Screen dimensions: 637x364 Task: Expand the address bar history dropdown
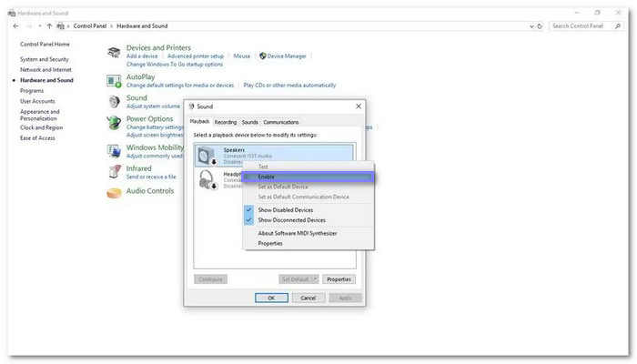click(531, 26)
